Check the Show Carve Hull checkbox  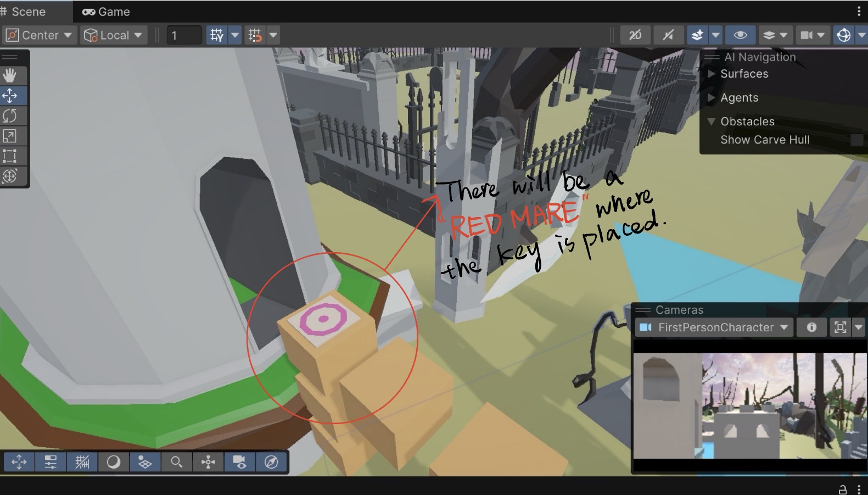pos(856,140)
